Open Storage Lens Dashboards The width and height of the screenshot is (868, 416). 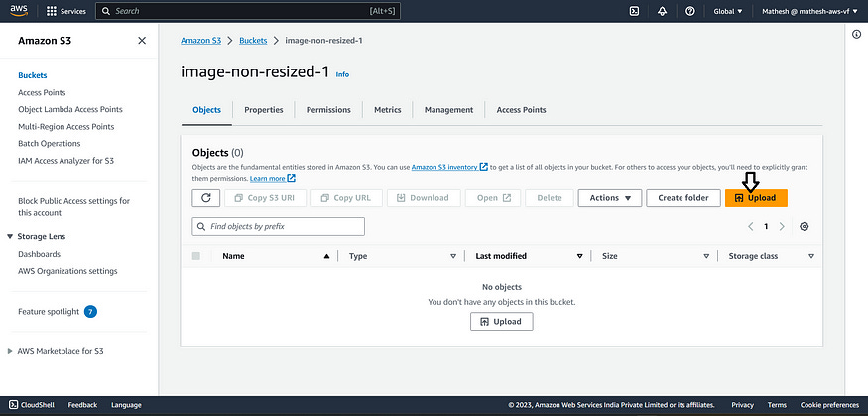pos(39,254)
